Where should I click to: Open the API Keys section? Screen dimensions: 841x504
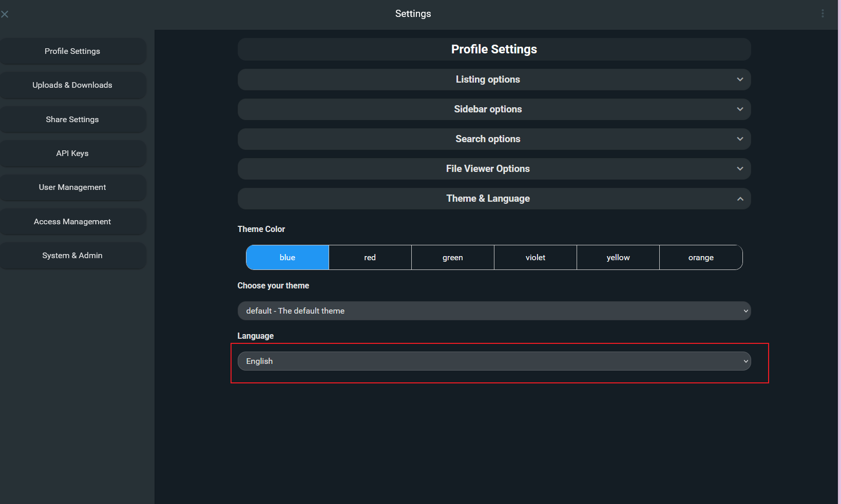(x=72, y=153)
